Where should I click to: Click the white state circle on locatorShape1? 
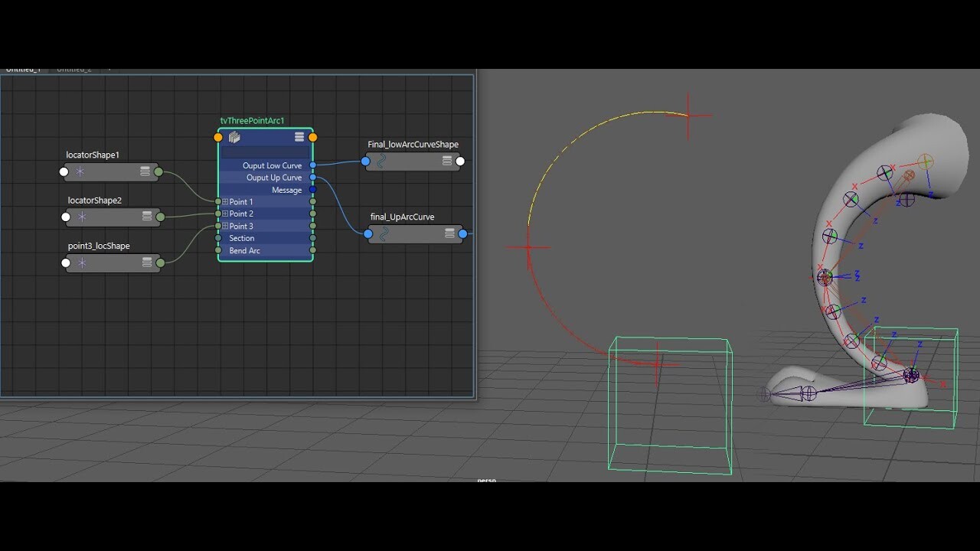click(x=64, y=171)
